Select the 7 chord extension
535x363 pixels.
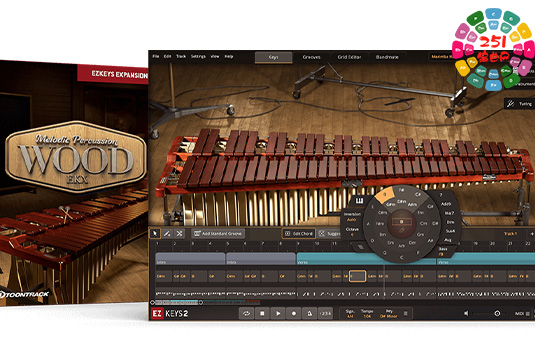[440, 195]
